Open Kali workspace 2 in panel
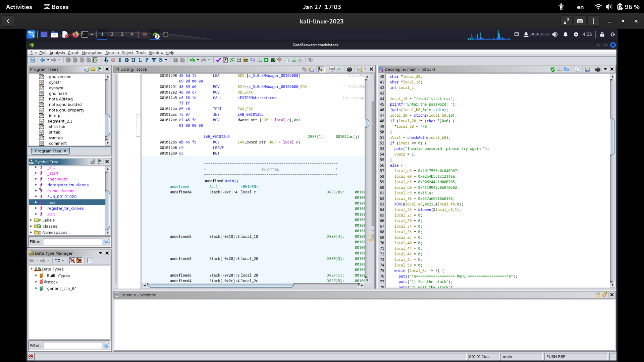Image resolution: width=644 pixels, height=362 pixels. pyautogui.click(x=112, y=35)
